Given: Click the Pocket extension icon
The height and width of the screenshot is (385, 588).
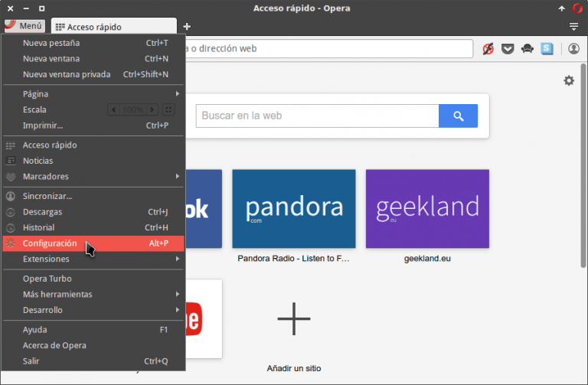Looking at the screenshot, I should coord(508,49).
